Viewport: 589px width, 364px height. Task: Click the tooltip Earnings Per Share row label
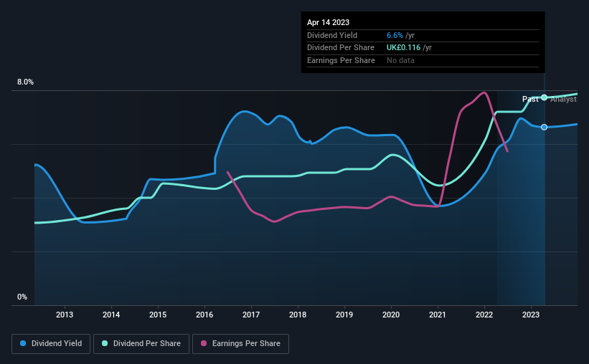(341, 60)
